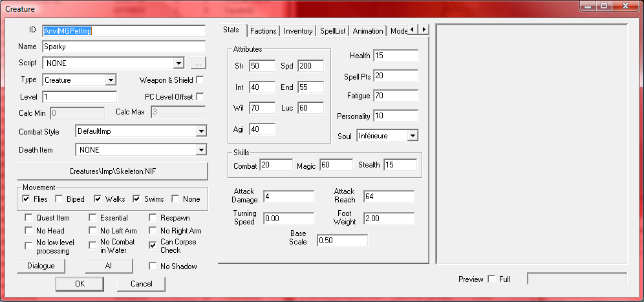
Task: Expand the Death Item dropdown
Action: coord(200,150)
